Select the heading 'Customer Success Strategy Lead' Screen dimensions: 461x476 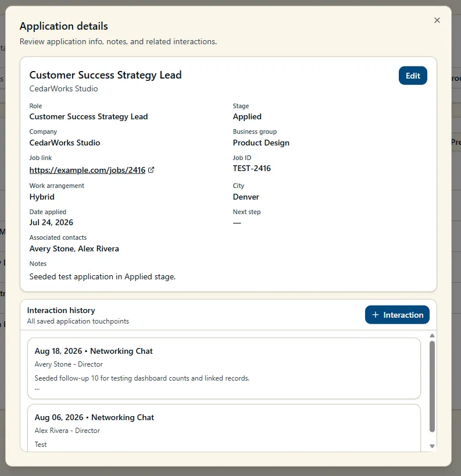[x=105, y=75]
